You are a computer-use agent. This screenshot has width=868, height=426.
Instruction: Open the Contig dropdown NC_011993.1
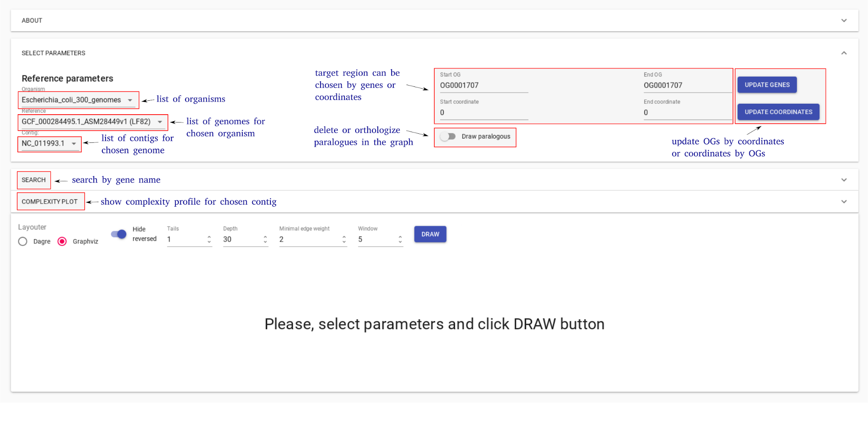pos(50,143)
